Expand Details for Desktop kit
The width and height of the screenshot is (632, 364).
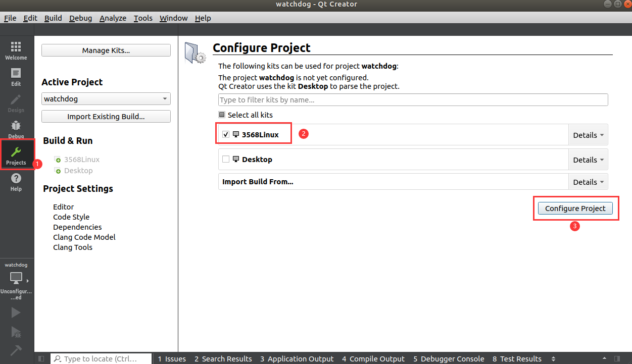click(x=588, y=160)
